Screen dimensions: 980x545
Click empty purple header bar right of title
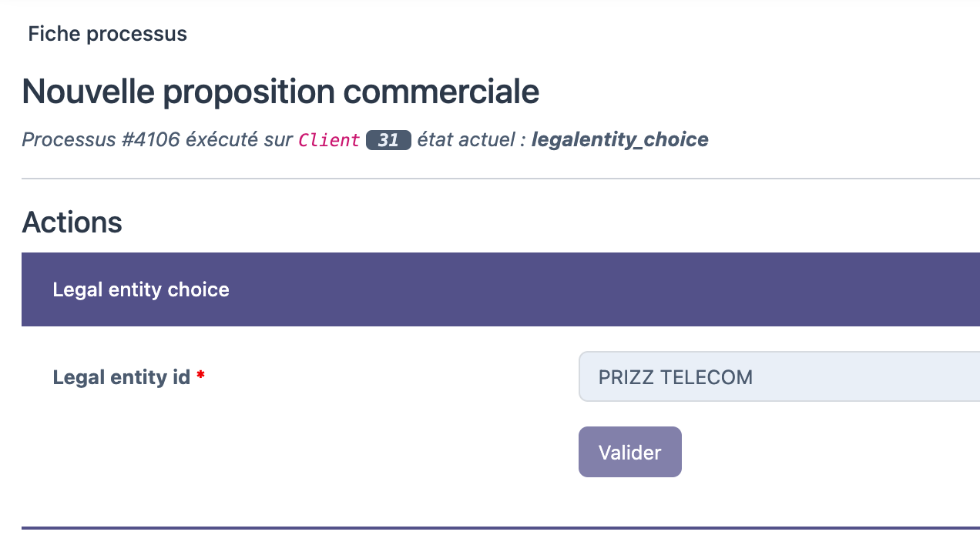616,289
